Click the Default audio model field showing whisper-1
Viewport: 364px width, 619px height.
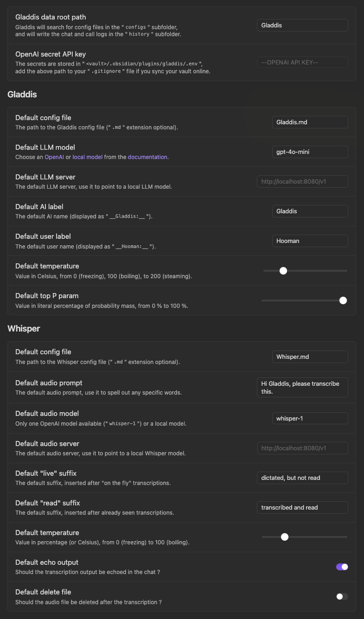click(310, 418)
